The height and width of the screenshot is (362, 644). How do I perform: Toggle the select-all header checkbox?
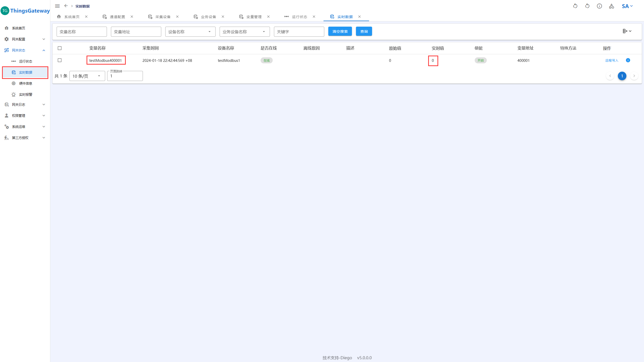pos(60,48)
